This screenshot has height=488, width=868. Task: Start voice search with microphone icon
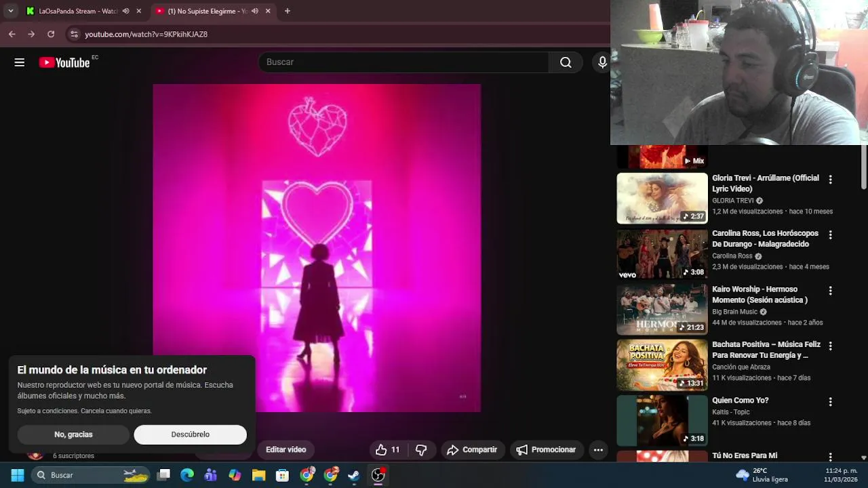point(602,62)
